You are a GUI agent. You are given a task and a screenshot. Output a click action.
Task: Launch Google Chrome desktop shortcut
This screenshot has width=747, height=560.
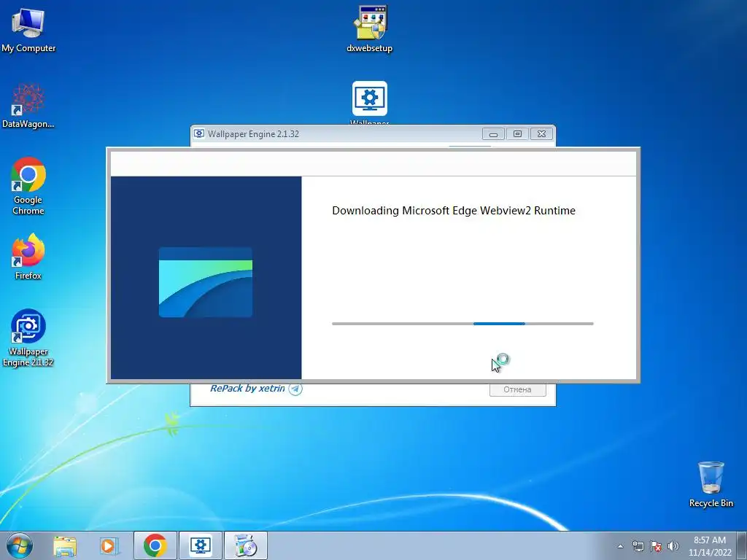pos(28,186)
